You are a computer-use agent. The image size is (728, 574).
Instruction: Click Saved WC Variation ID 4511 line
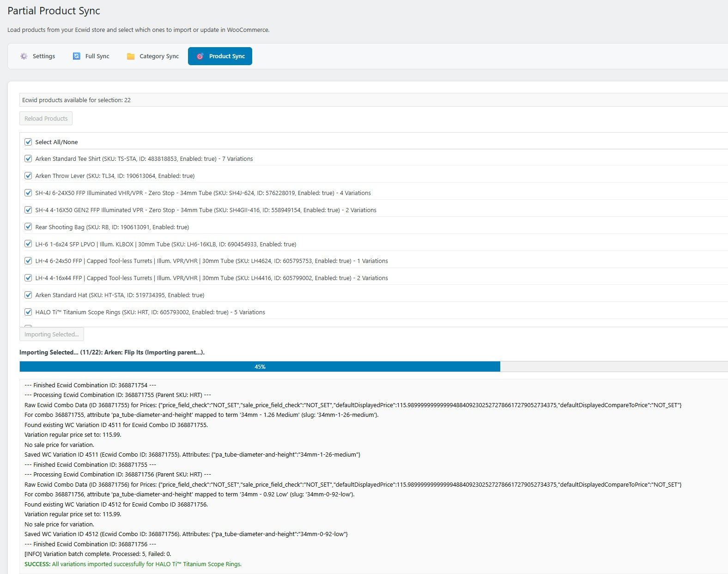coord(192,454)
